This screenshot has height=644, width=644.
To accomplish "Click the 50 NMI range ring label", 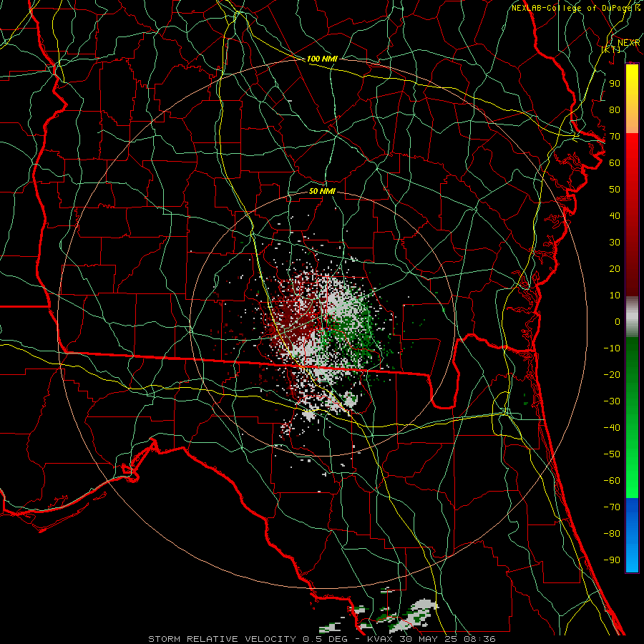I will (322, 191).
